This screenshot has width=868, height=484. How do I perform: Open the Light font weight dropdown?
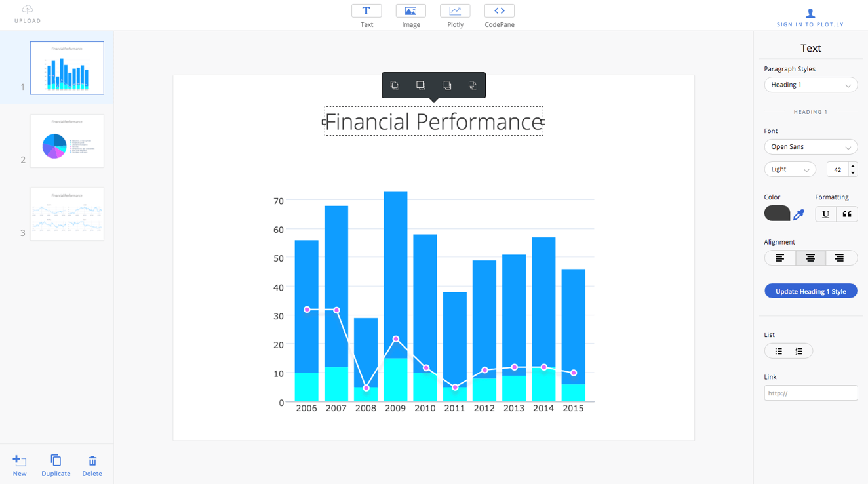pos(790,169)
